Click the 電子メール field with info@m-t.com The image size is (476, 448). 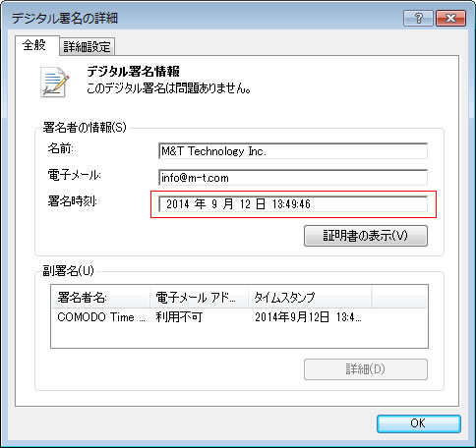coord(293,178)
